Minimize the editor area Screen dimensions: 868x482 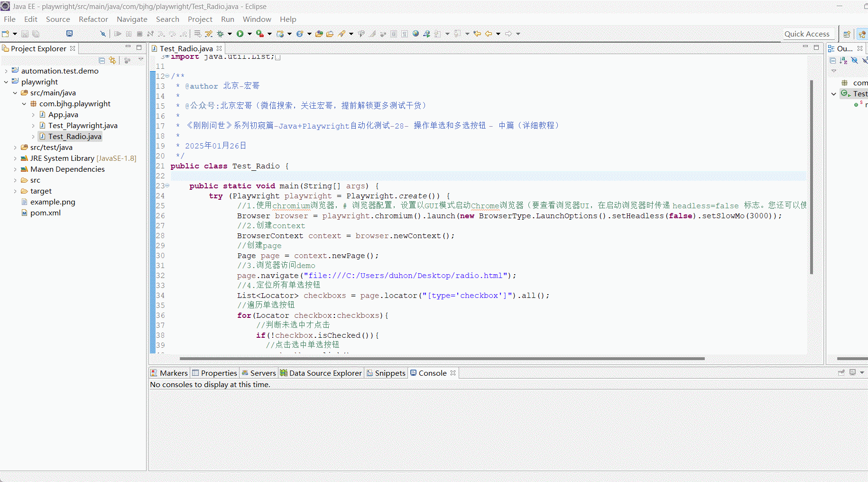click(805, 47)
